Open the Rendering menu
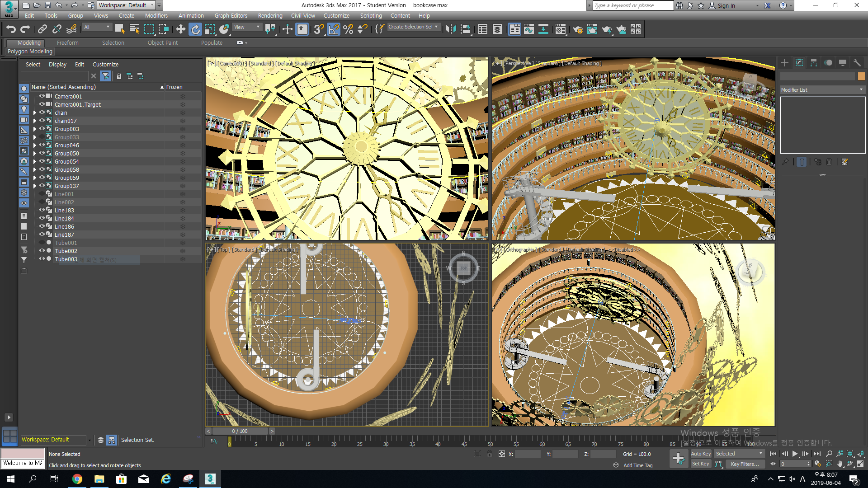Image resolution: width=868 pixels, height=488 pixels. [270, 15]
